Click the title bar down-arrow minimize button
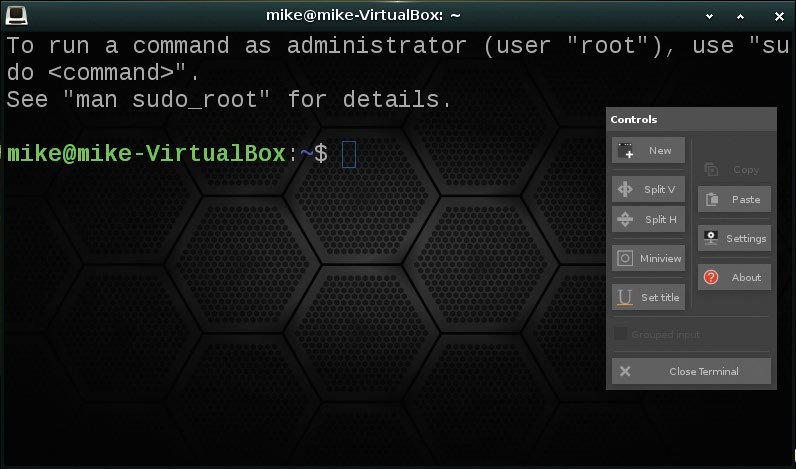 (709, 16)
